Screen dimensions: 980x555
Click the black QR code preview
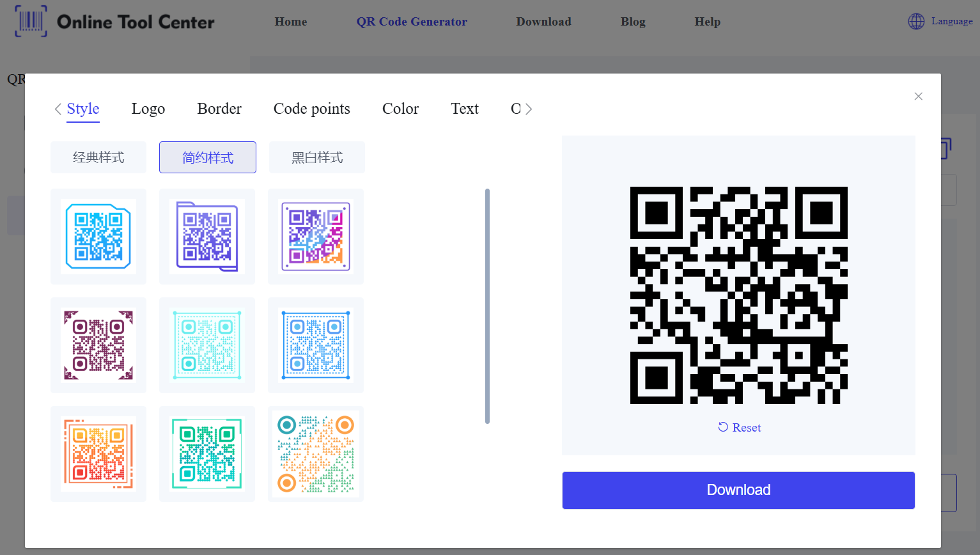pos(739,295)
